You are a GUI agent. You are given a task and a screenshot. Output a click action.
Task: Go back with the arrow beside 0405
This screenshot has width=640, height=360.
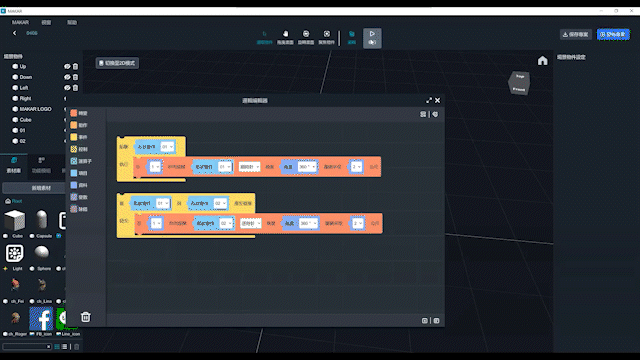click(15, 33)
